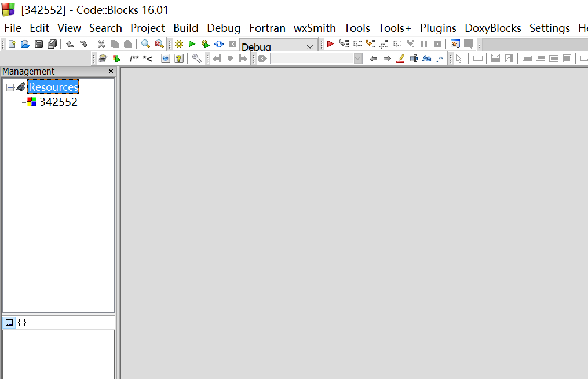Collapse the Resources tree node
Screen dimensions: 588x379
[10, 87]
